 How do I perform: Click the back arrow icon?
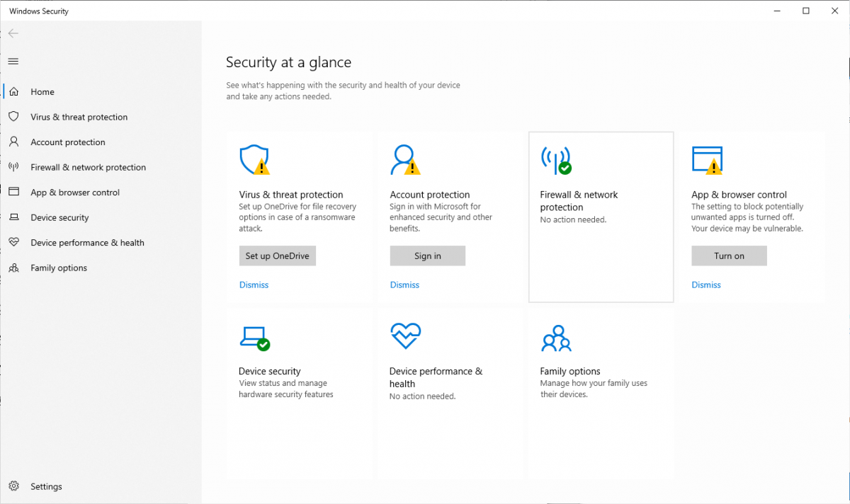(13, 33)
